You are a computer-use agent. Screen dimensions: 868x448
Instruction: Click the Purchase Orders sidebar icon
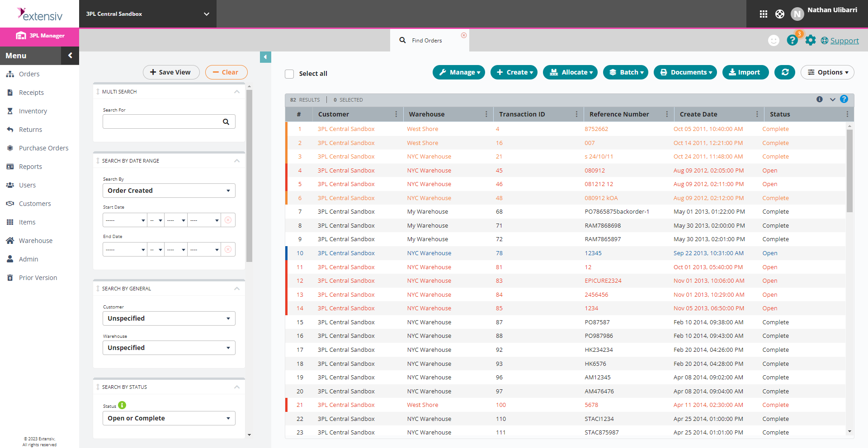tap(10, 148)
